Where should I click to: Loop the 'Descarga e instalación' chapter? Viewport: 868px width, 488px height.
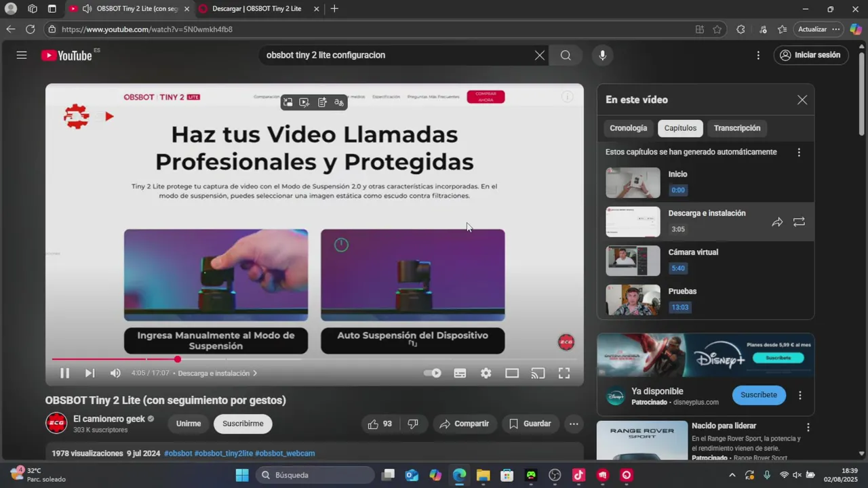tap(799, 222)
